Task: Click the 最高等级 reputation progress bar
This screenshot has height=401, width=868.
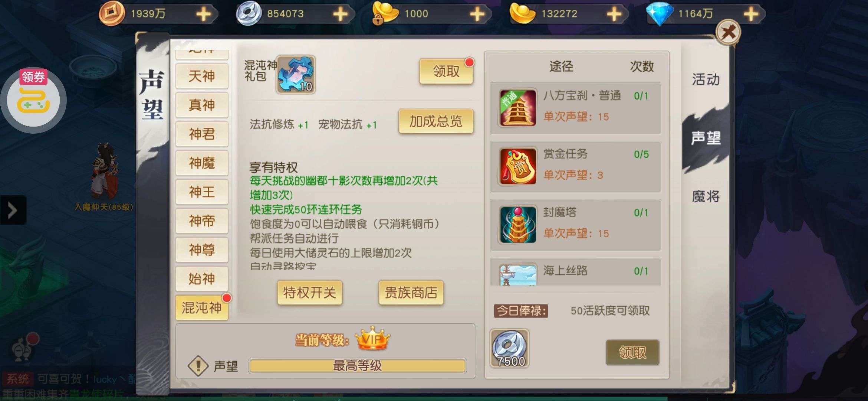Action: (x=357, y=366)
